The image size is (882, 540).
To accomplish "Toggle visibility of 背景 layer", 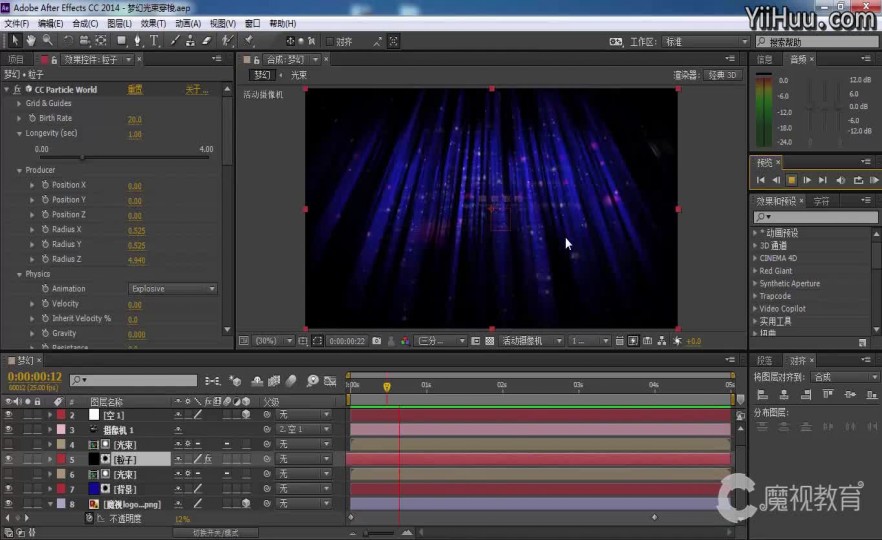I will [8, 489].
